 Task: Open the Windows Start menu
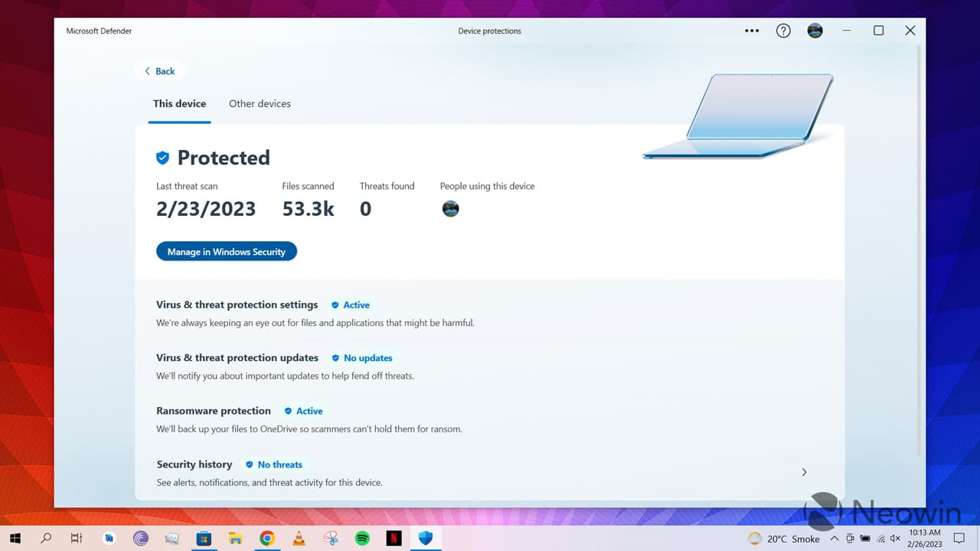15,538
